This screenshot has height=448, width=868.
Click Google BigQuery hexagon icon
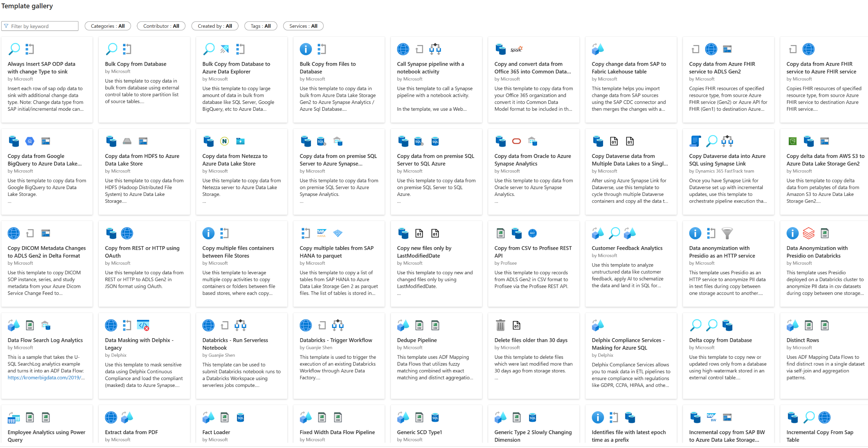pos(30,141)
